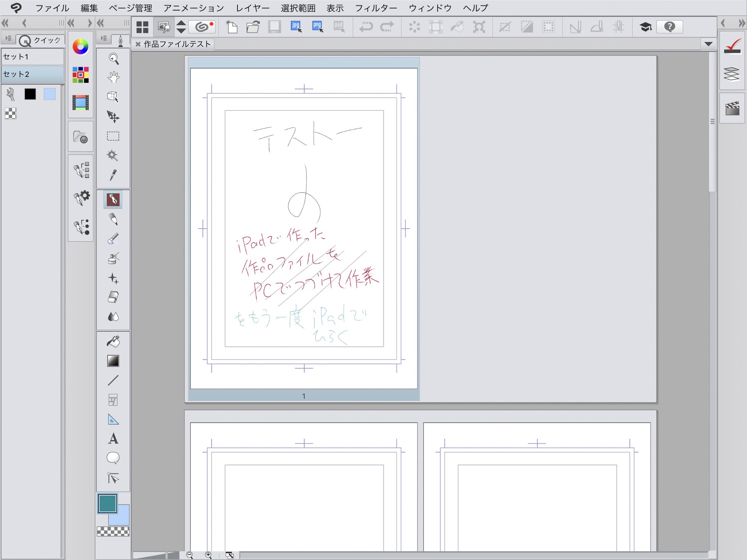Open the tool palette menu icon
Image resolution: width=747 pixels, height=560 pixels.
click(x=104, y=39)
